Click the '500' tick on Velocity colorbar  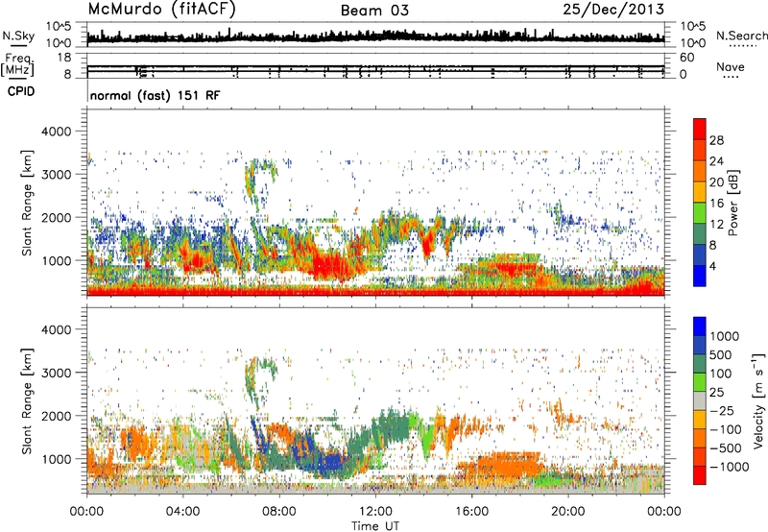point(720,355)
